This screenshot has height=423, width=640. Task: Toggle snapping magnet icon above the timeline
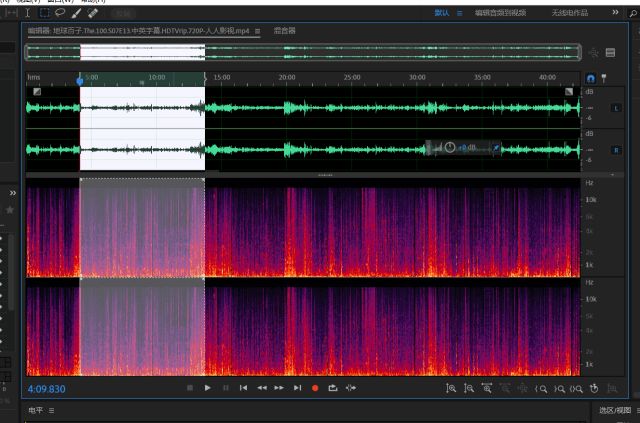click(x=589, y=77)
